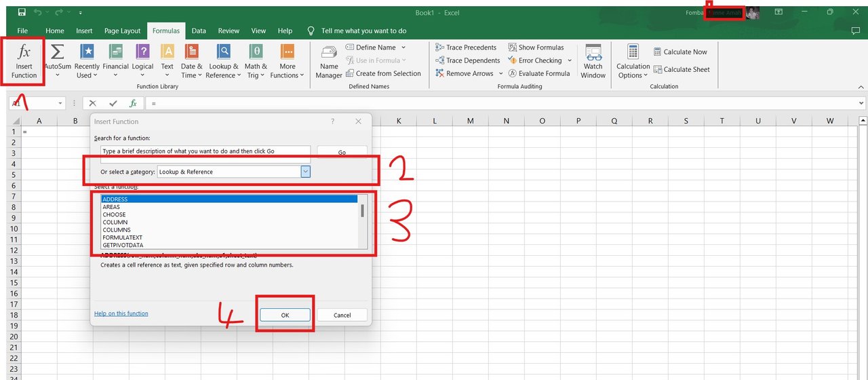Open the Logical functions icon
Viewport: 868px width, 380px height.
142,52
